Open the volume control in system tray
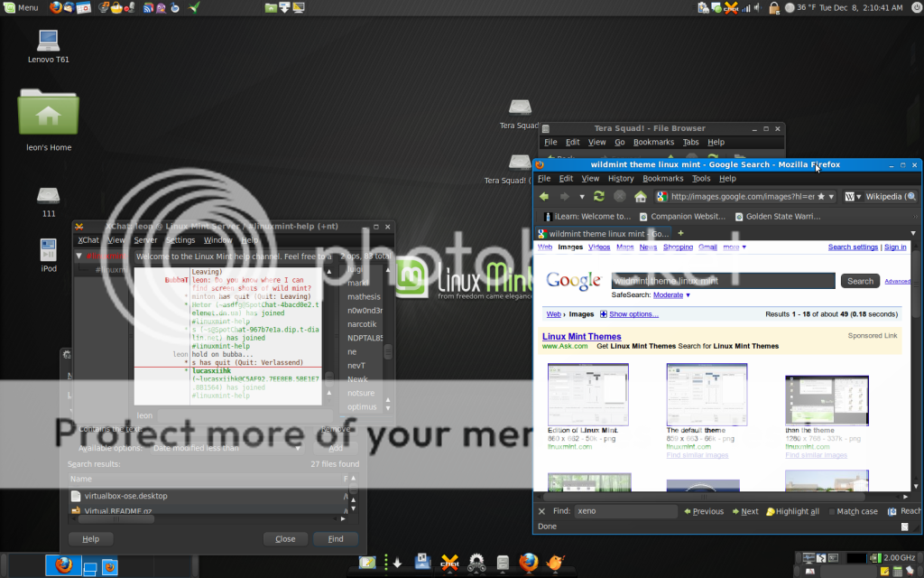Image resolution: width=924 pixels, height=578 pixels. click(758, 7)
